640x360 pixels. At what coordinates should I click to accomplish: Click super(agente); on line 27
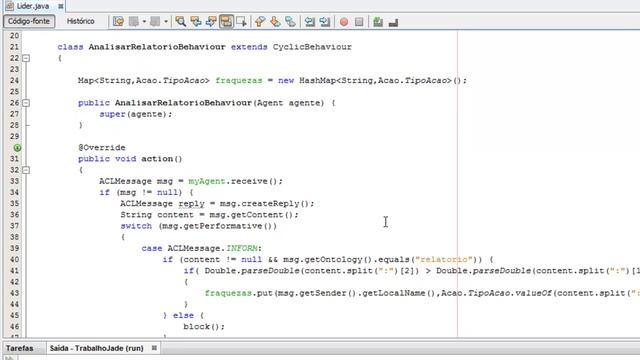click(136, 114)
